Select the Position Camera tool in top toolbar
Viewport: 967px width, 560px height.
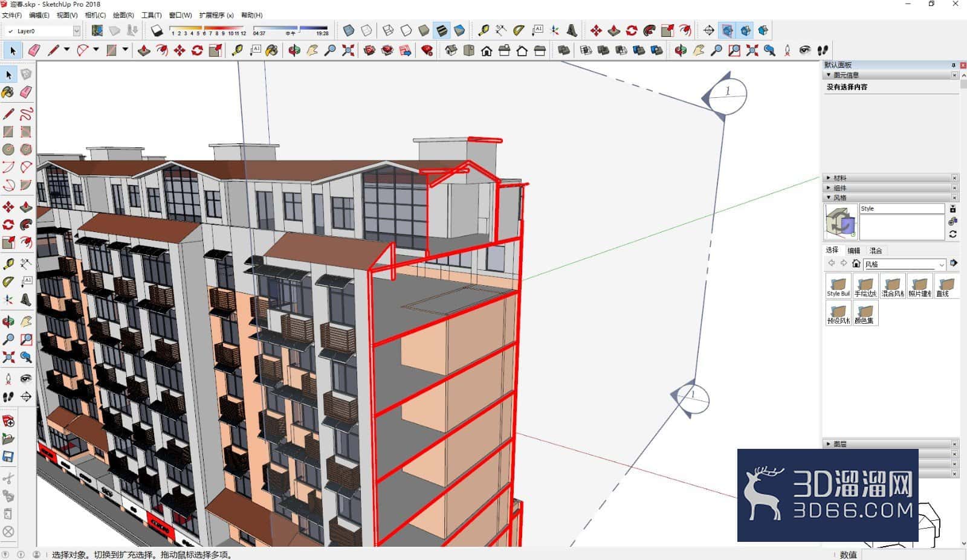point(787,50)
